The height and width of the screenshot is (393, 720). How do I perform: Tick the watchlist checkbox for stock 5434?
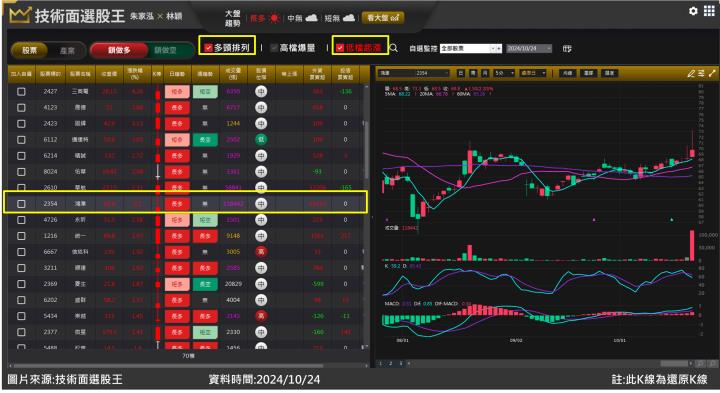pos(21,316)
